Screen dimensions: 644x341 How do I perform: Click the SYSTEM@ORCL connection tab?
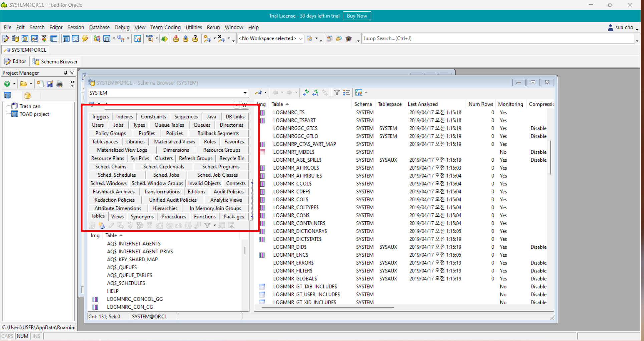pos(26,50)
